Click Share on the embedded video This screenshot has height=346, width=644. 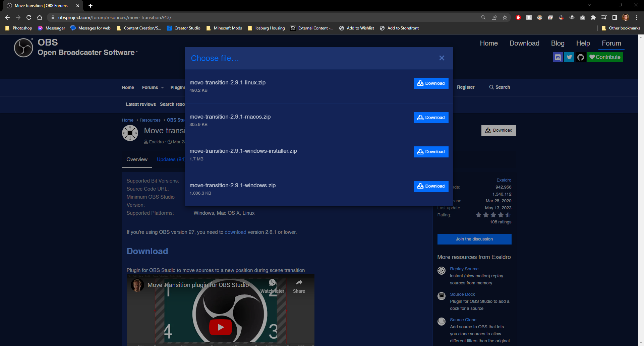point(298,285)
